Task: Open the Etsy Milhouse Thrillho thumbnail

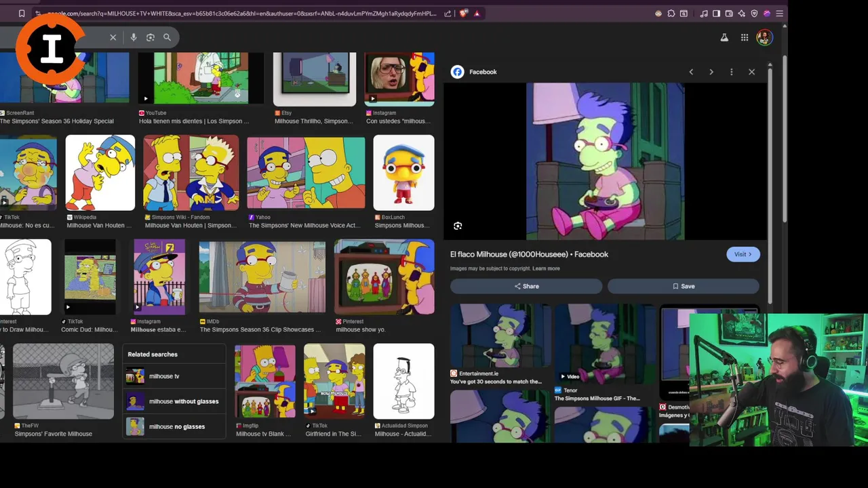Action: pyautogui.click(x=314, y=78)
